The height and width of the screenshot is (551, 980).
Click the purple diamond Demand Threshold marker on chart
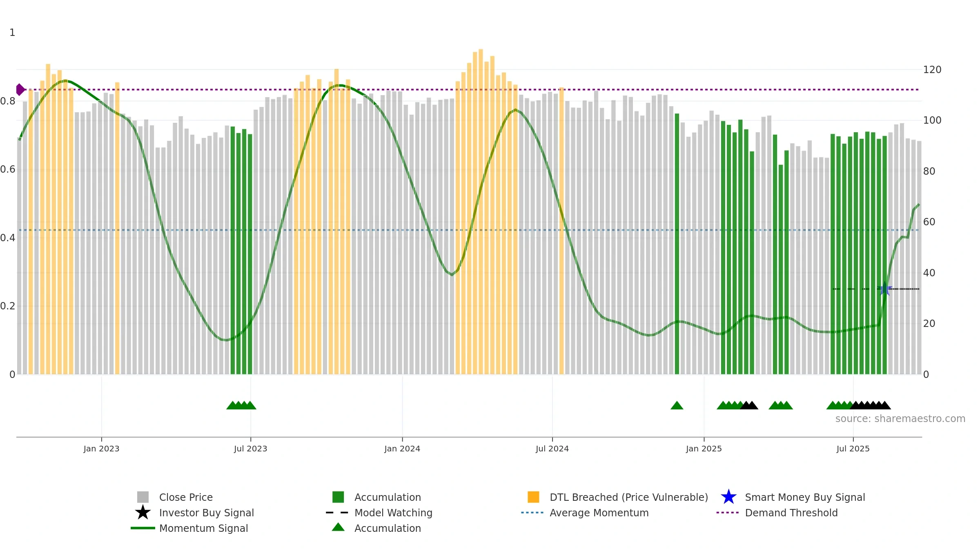[x=20, y=89]
